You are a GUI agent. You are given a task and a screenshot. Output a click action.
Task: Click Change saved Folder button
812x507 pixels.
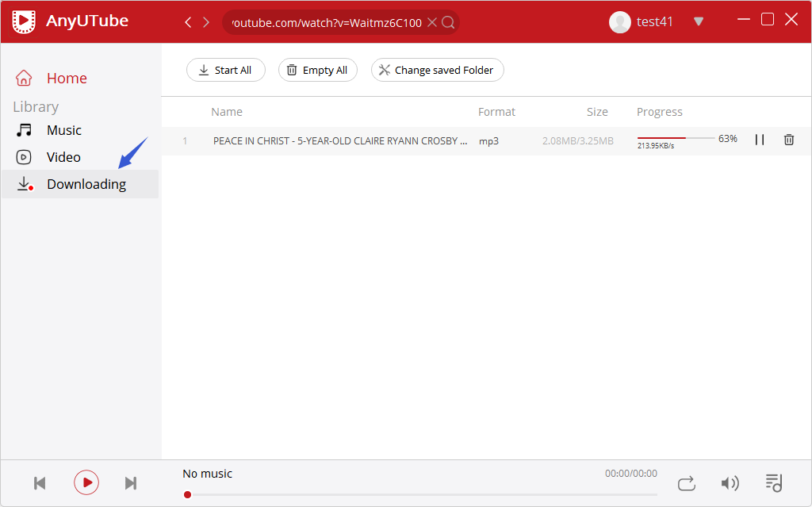[438, 70]
